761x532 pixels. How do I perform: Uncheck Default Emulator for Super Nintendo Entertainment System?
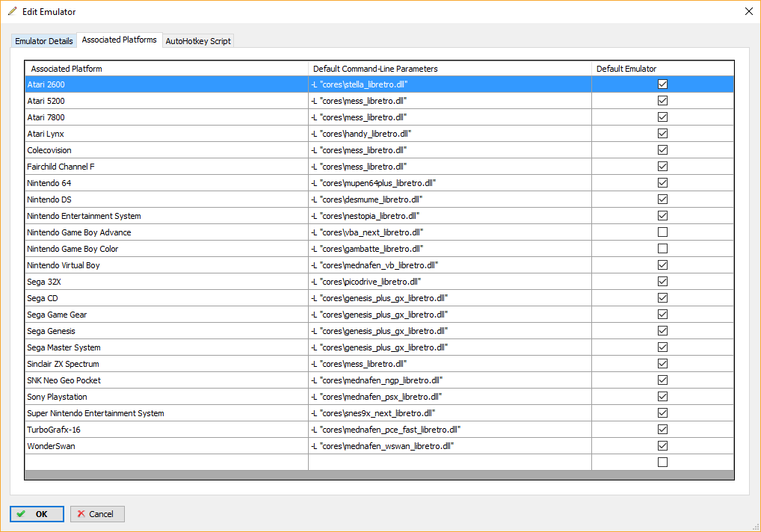(x=662, y=413)
